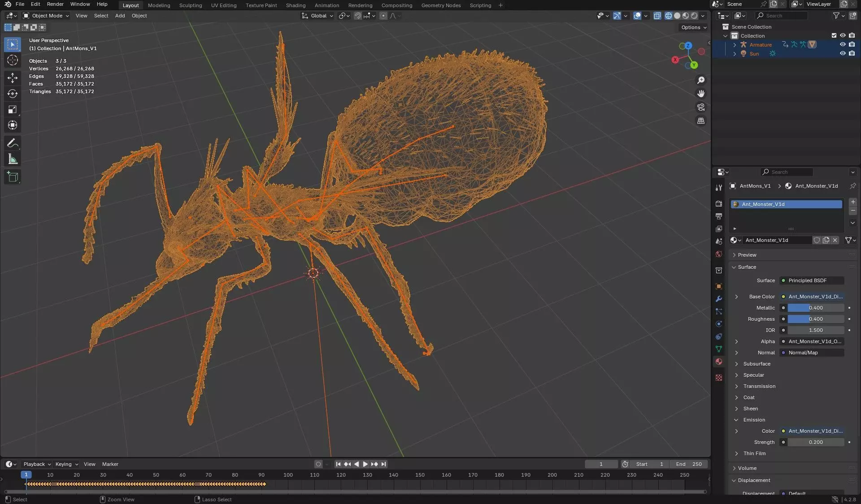The width and height of the screenshot is (861, 504).
Task: Select the Select Box tool
Action: point(13,44)
